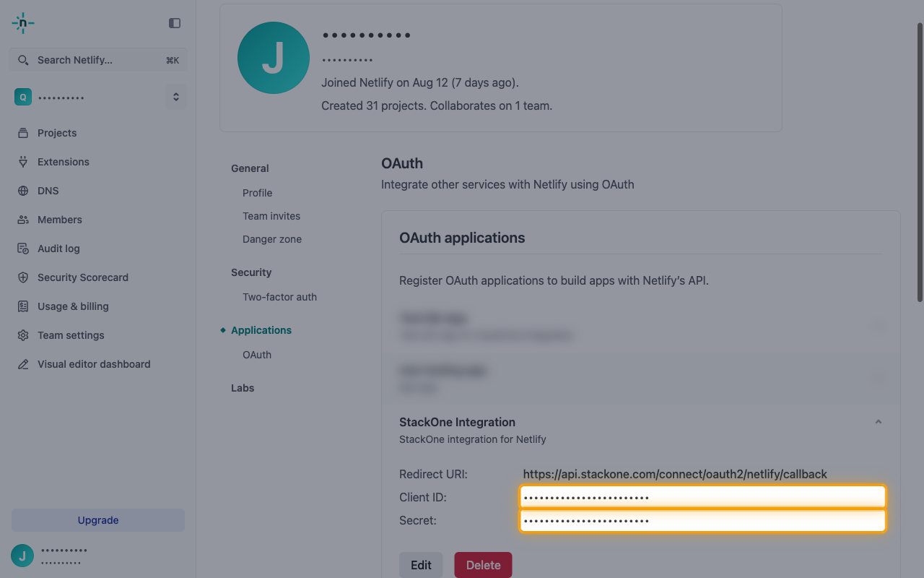Click the Usage & billing icon
The width and height of the screenshot is (924, 578).
23,306
